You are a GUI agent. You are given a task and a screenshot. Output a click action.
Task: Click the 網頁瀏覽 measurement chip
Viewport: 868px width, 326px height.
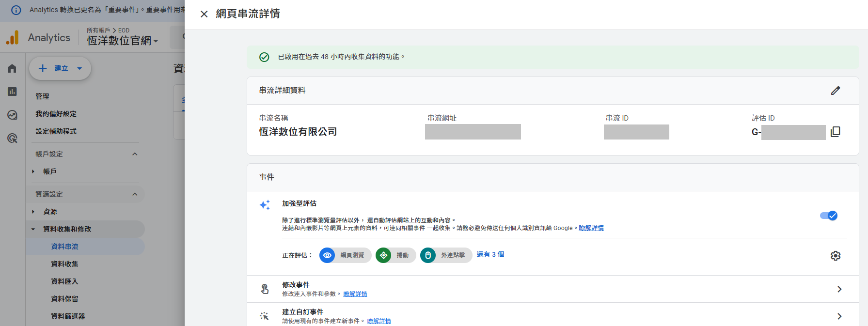346,255
